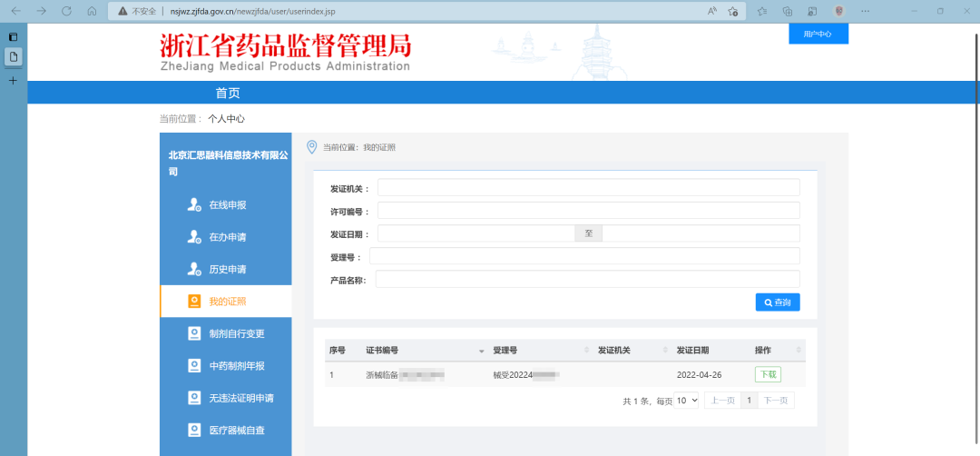Image resolution: width=980 pixels, height=456 pixels.
Task: Open the browser profile avatar
Action: pos(839,11)
